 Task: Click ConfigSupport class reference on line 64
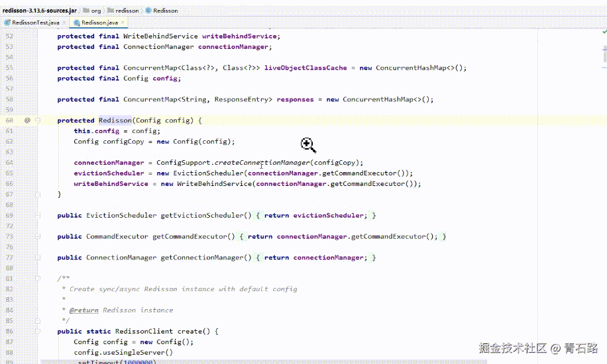coord(184,162)
